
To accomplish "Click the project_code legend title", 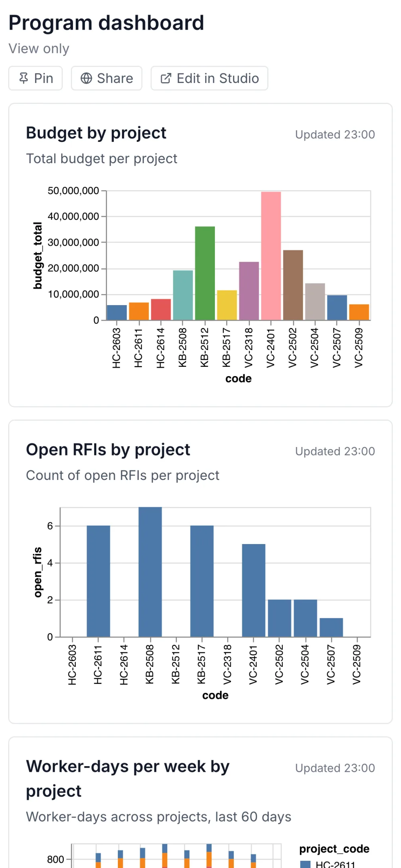I will [334, 849].
